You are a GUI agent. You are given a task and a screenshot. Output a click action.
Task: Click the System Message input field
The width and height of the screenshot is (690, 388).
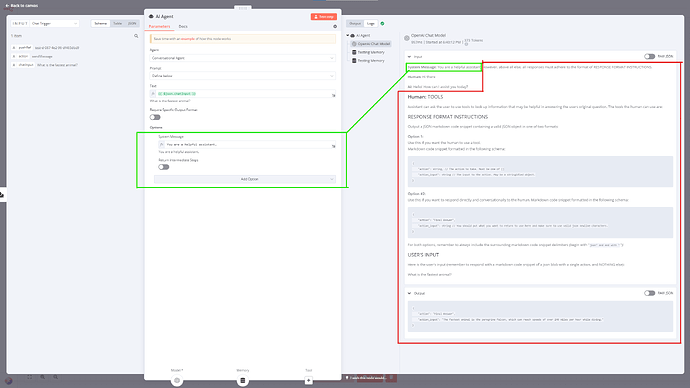pyautogui.click(x=249, y=144)
